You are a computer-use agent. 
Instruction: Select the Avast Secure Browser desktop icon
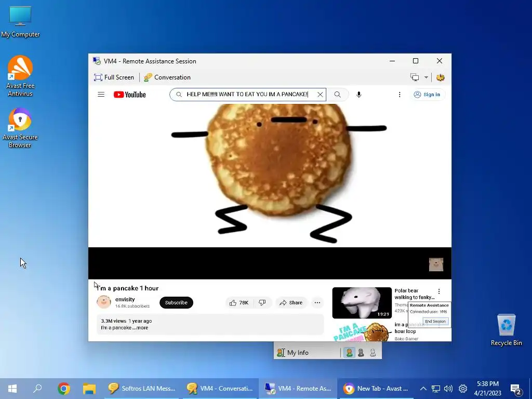[x=20, y=128]
